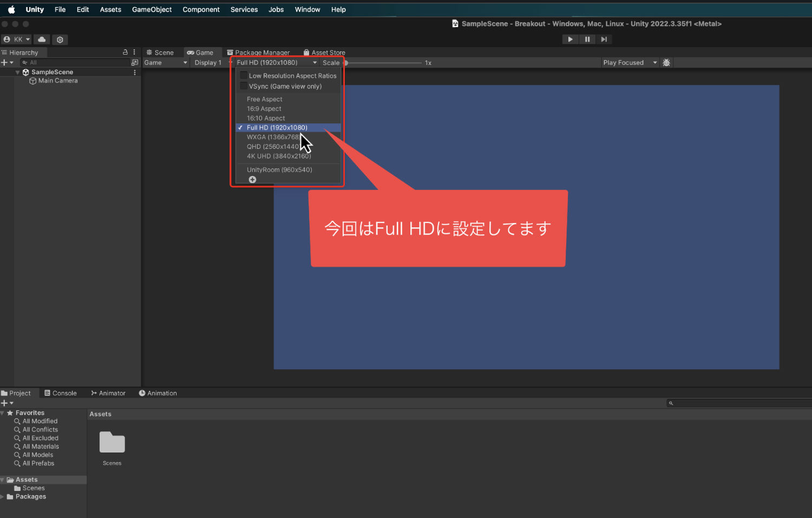Image resolution: width=812 pixels, height=518 pixels.
Task: Open the Hierarchy panel options menu
Action: click(x=134, y=53)
